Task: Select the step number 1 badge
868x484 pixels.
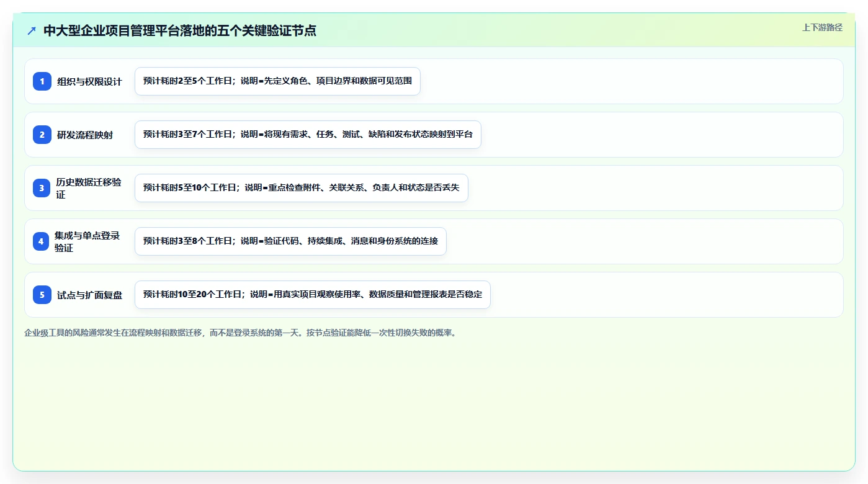Action: point(42,81)
